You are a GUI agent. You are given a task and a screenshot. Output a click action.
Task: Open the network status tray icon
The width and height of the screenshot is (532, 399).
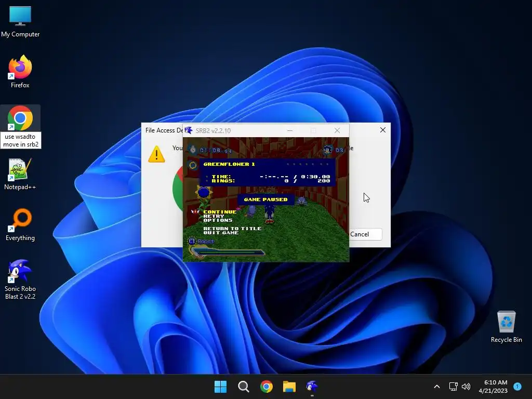point(453,387)
